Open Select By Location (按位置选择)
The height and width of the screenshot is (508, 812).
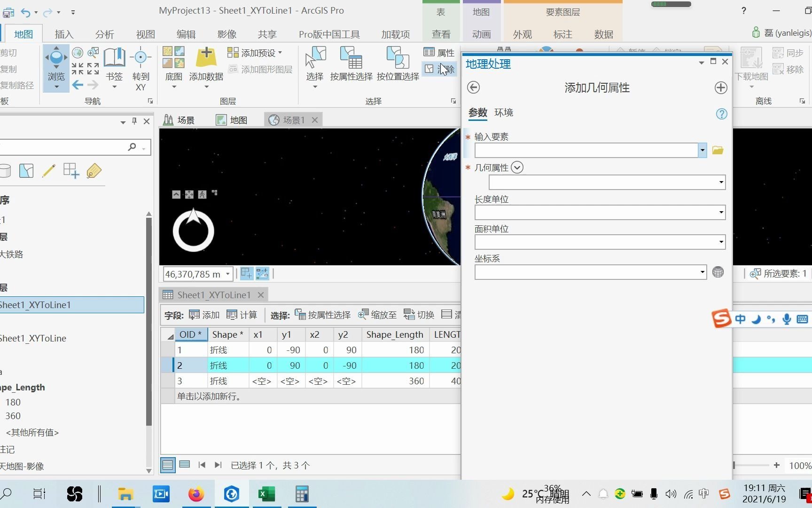tap(398, 64)
